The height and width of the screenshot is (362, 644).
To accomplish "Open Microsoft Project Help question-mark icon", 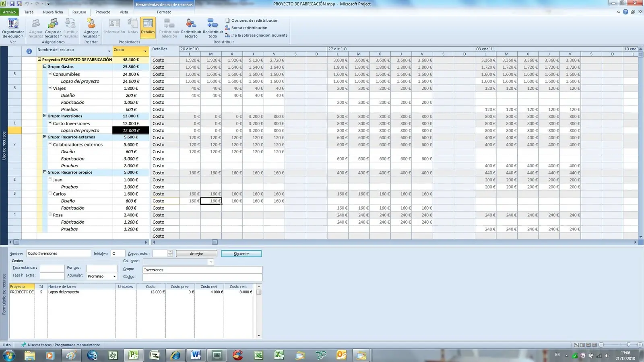I will [625, 12].
